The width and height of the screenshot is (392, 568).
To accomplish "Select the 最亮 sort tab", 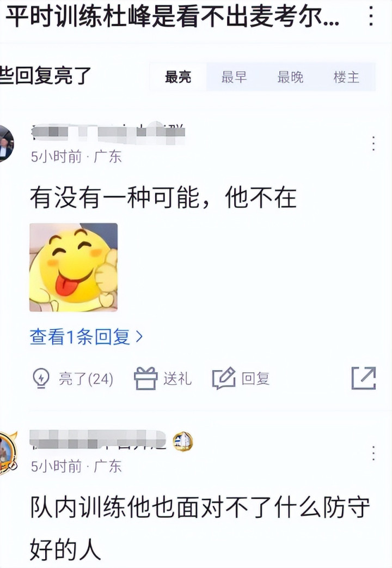I will (177, 77).
